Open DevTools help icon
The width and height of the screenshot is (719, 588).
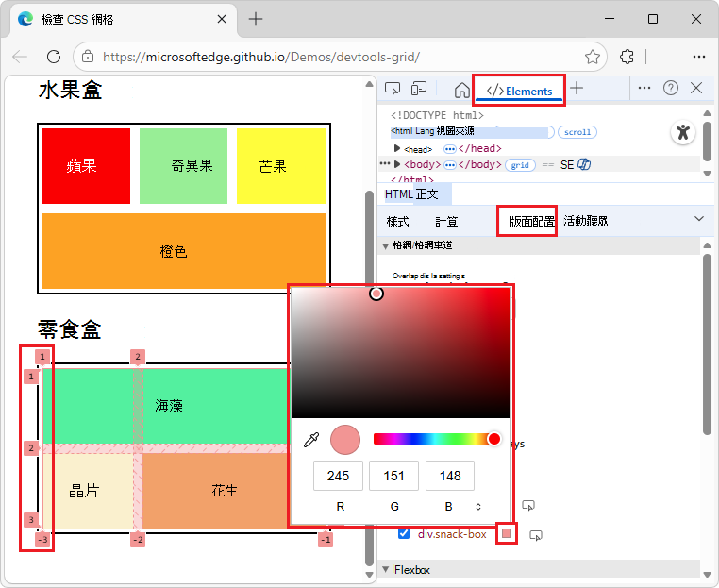tap(670, 88)
